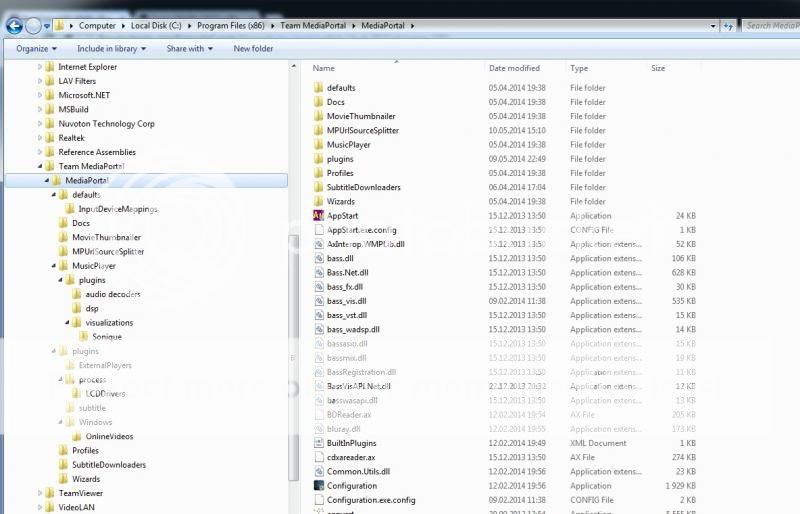Image resolution: width=800 pixels, height=514 pixels.
Task: Open the Share with menu
Action: (x=189, y=48)
